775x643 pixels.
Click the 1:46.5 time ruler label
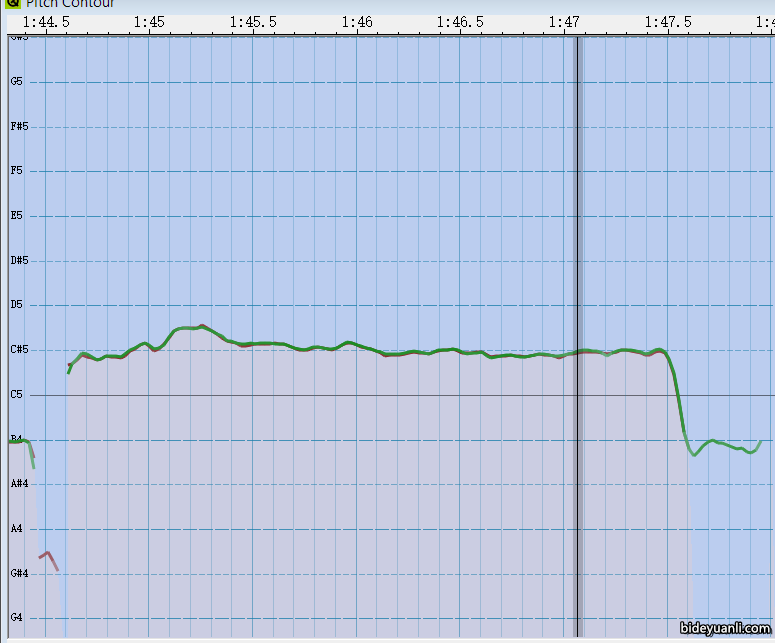pyautogui.click(x=461, y=21)
